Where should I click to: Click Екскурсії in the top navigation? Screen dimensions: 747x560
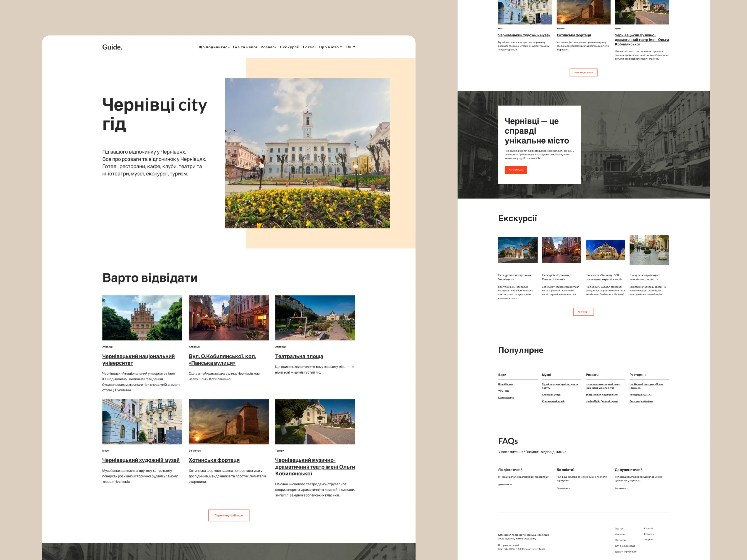(x=289, y=47)
